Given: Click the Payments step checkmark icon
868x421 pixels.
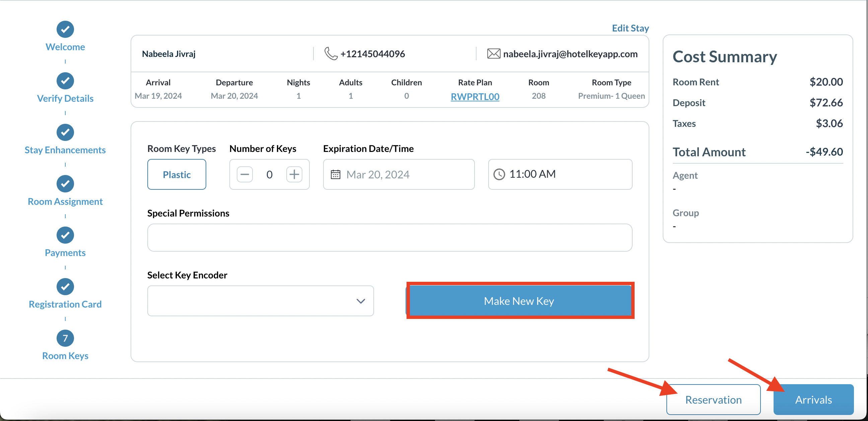Looking at the screenshot, I should (65, 235).
